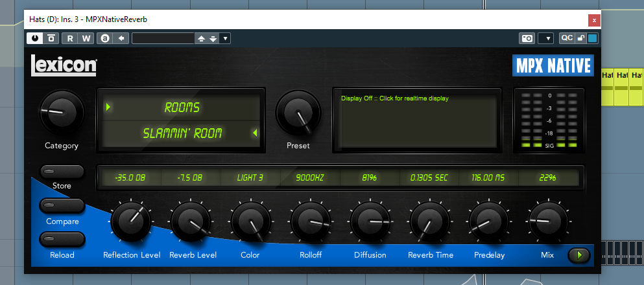Click the copy A to B arrow icon
Image resolution: width=644 pixels, height=285 pixels.
[121, 38]
